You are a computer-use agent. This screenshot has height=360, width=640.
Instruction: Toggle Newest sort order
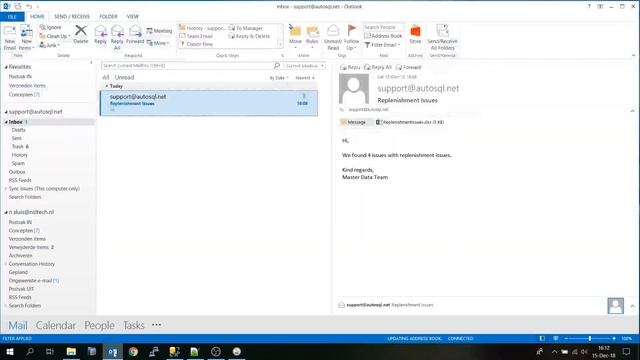click(x=305, y=78)
